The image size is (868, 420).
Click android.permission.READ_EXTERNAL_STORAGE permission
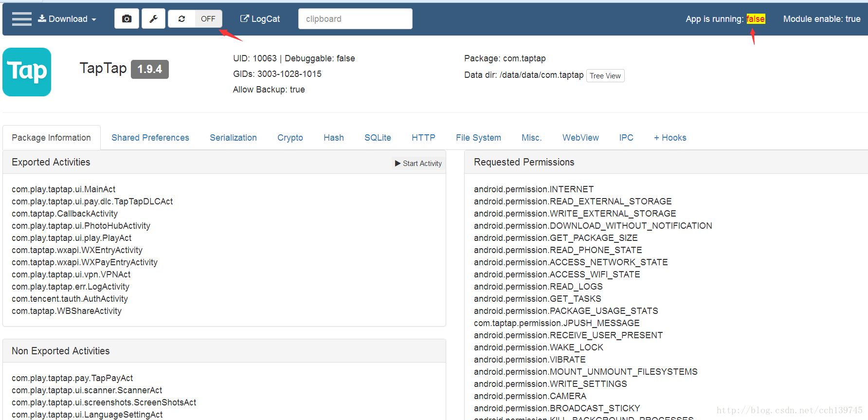[x=573, y=201]
